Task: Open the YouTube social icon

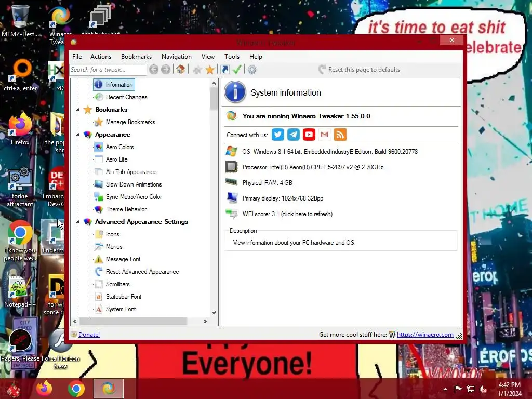Action: tap(309, 135)
